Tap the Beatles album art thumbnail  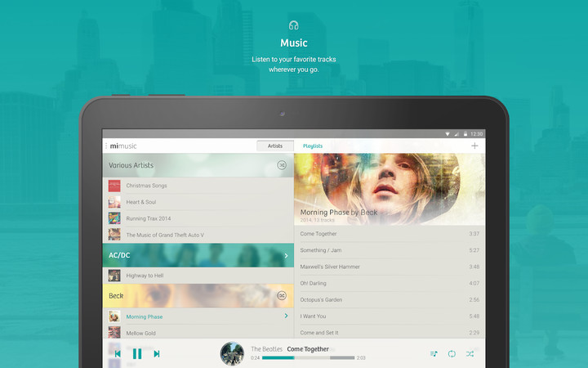pyautogui.click(x=232, y=353)
